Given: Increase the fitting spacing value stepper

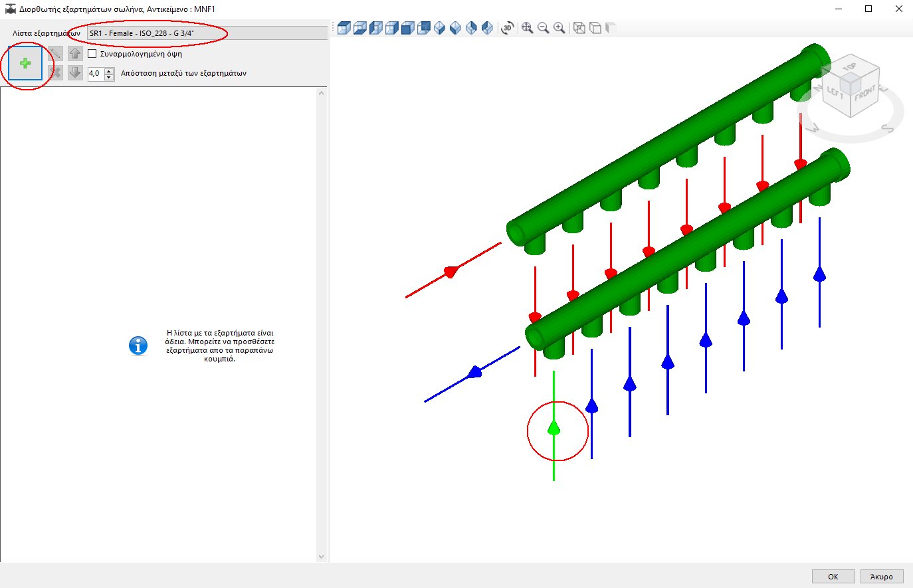Looking at the screenshot, I should coord(108,72).
